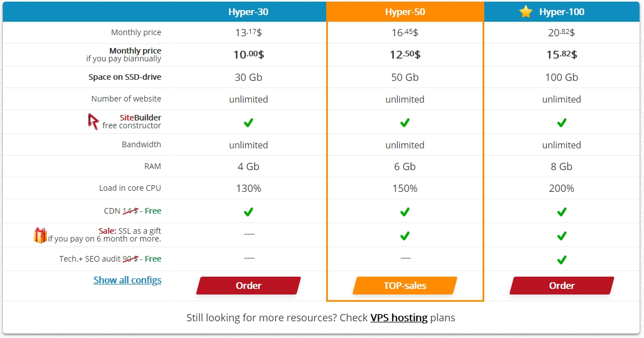
Task: Click the red SiteBuilder cursor icon
Action: (93, 122)
